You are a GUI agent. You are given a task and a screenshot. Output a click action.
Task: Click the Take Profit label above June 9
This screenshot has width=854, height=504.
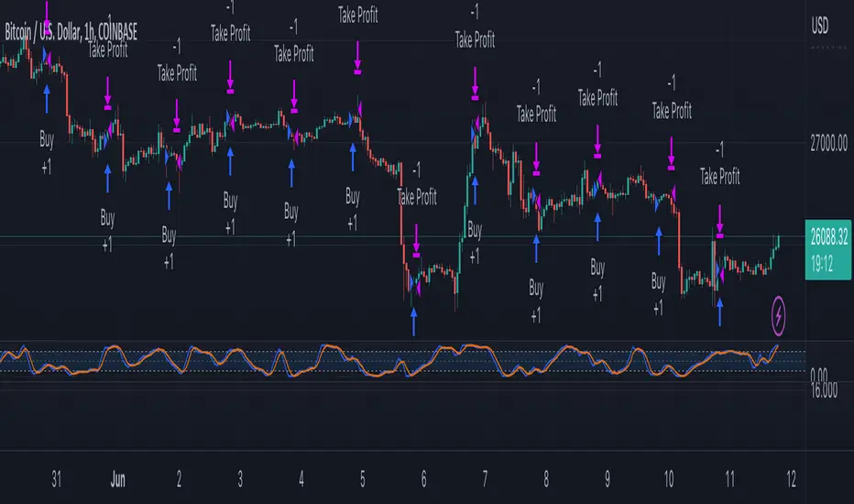pos(597,98)
